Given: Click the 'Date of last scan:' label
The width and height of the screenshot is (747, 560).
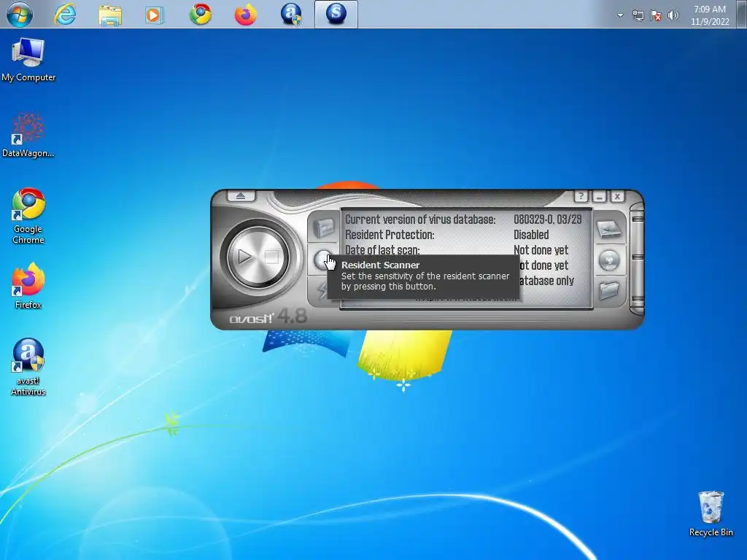Looking at the screenshot, I should click(382, 250).
